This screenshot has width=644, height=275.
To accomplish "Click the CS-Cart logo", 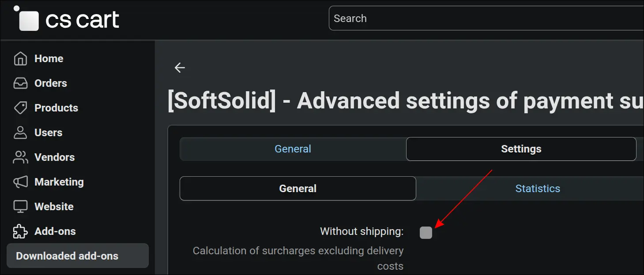I will (x=67, y=19).
